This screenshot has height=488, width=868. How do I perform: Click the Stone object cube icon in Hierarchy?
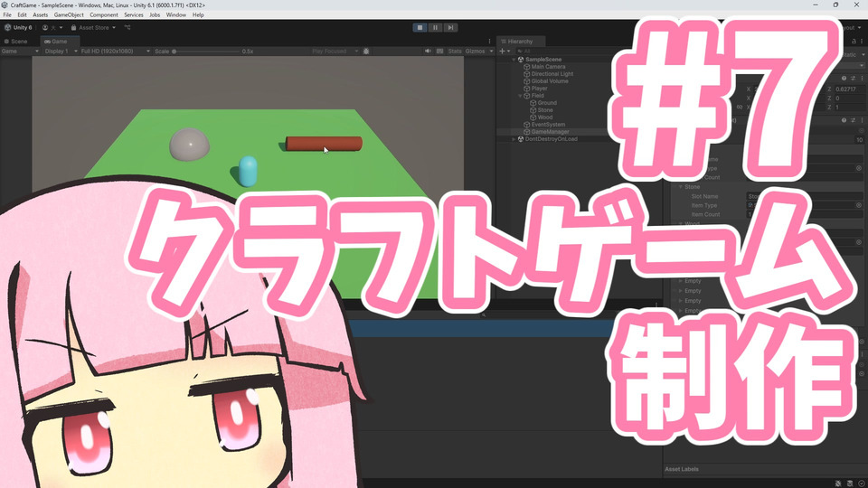click(533, 110)
